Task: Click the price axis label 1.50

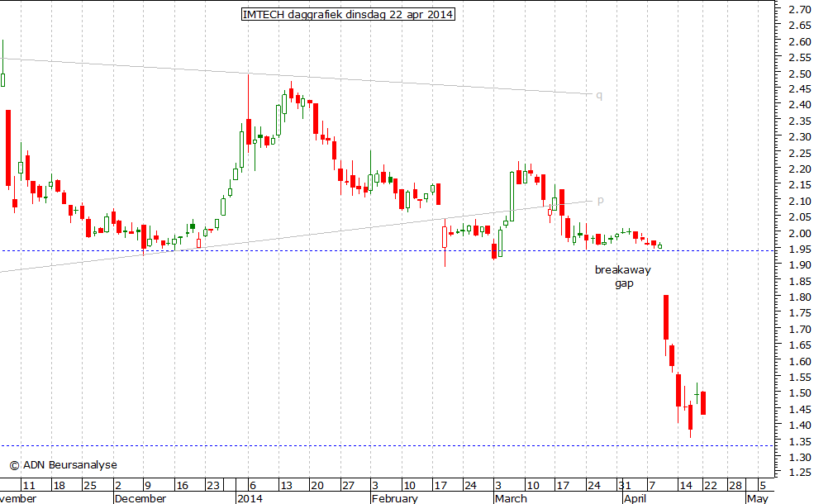Action: click(799, 393)
